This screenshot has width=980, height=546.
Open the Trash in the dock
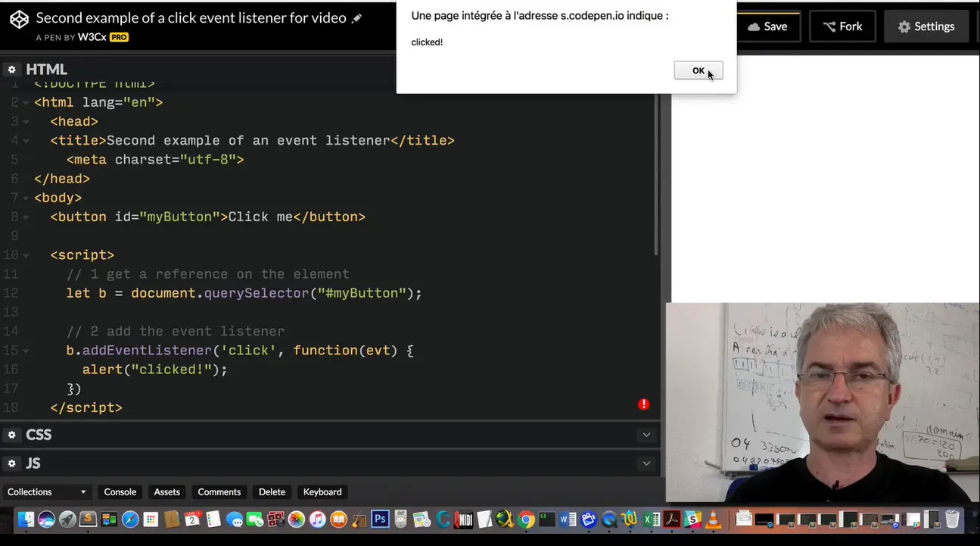click(x=952, y=519)
